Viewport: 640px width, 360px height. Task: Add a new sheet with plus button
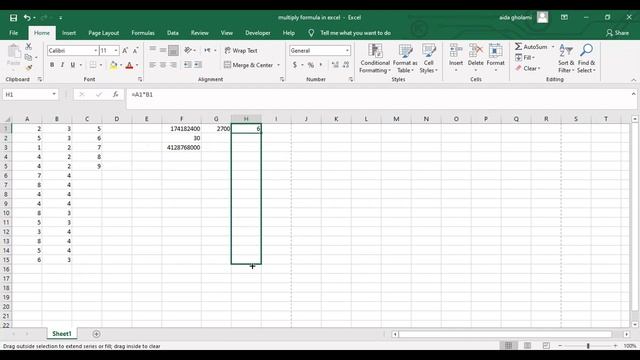click(96, 334)
